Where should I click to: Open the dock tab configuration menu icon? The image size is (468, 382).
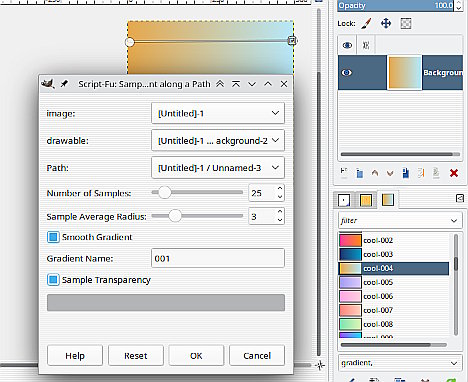click(460, 199)
